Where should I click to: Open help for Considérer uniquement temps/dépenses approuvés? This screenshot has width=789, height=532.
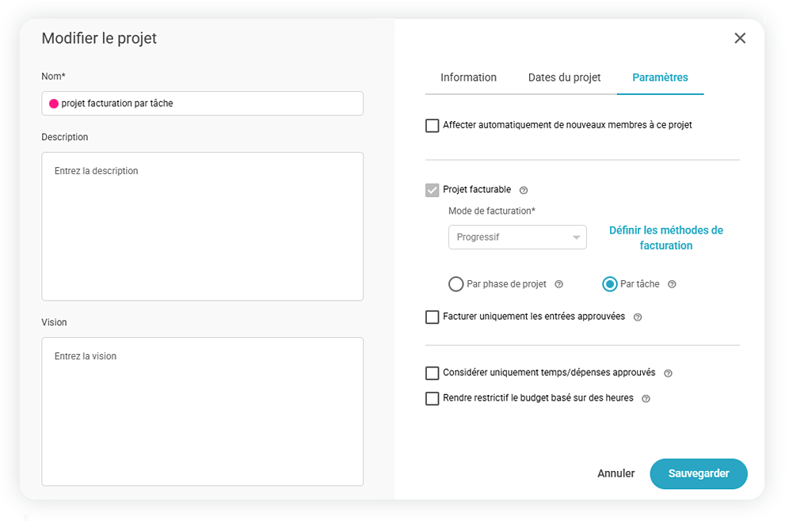point(668,374)
